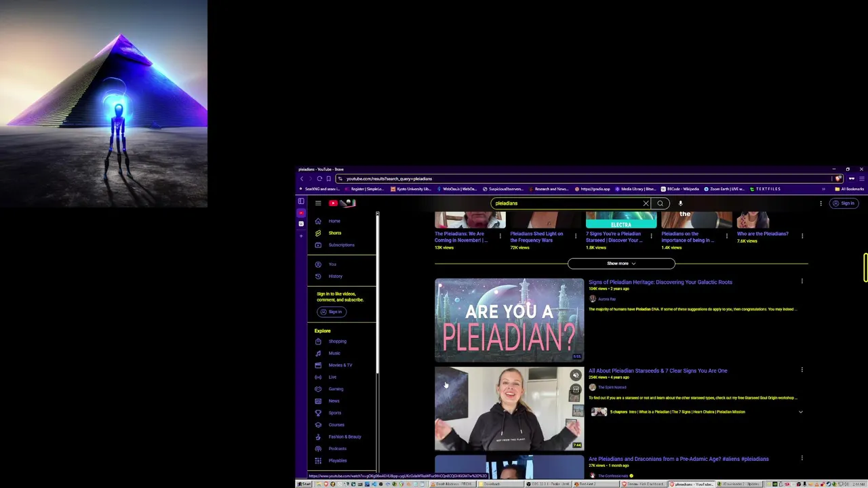The width and height of the screenshot is (868, 488).
Task: Open options for Signs of Pleiadian Heritage
Action: [x=802, y=281]
